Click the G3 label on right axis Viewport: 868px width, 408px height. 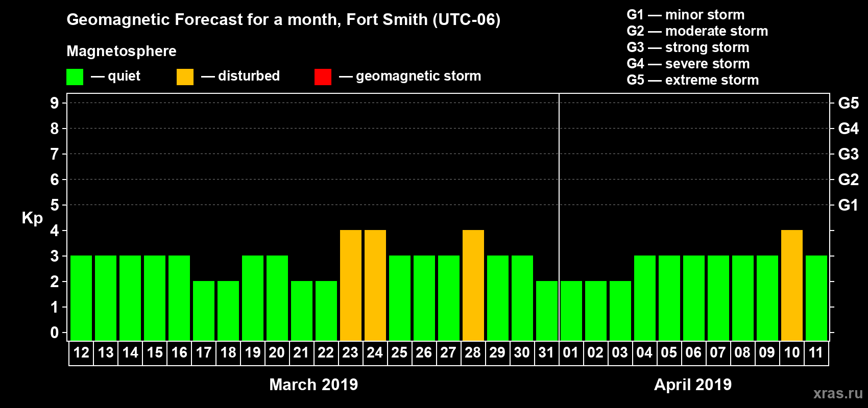(x=849, y=154)
